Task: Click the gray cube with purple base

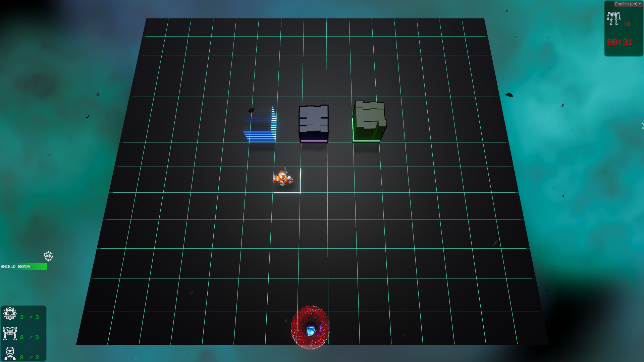Action: (x=314, y=124)
